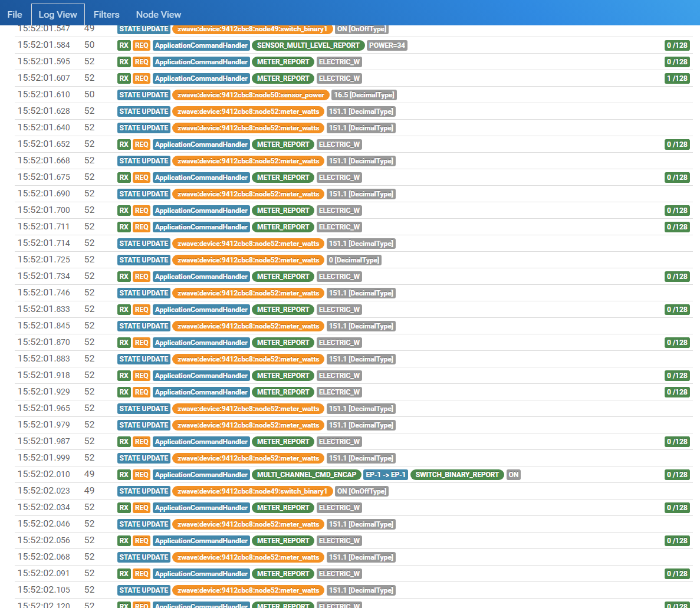700x608 pixels.
Task: Click METER_REPORT badge at 15:52:01.833
Action: 283,310
